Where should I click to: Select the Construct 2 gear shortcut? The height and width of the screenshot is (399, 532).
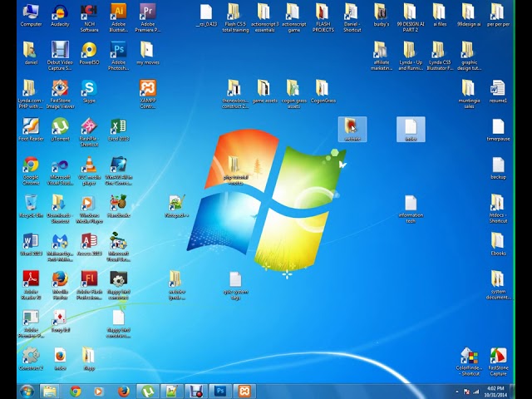coord(31,359)
